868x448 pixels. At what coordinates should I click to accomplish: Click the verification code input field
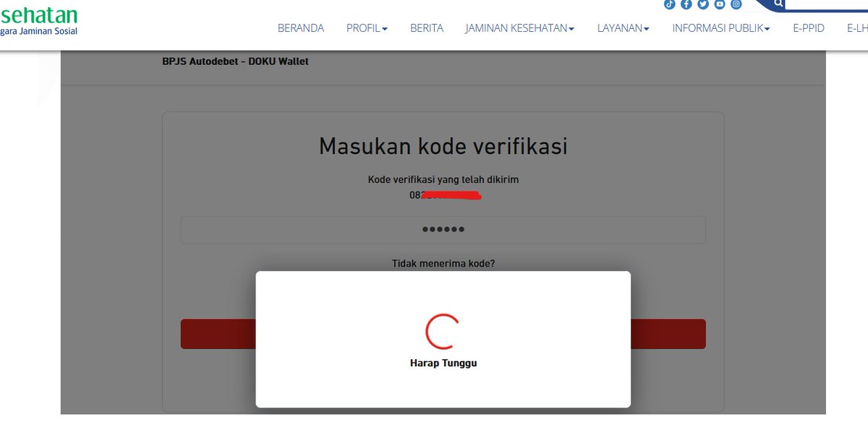click(x=443, y=230)
